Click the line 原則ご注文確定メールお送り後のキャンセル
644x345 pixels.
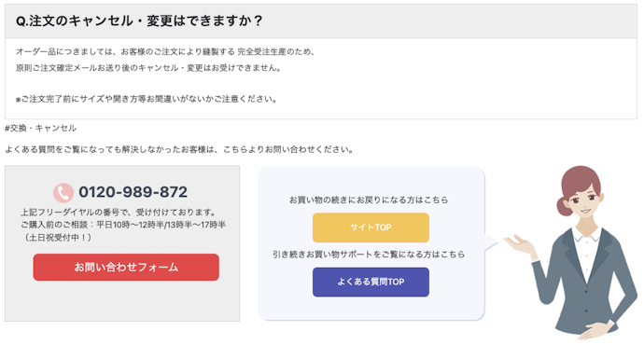tap(148, 68)
